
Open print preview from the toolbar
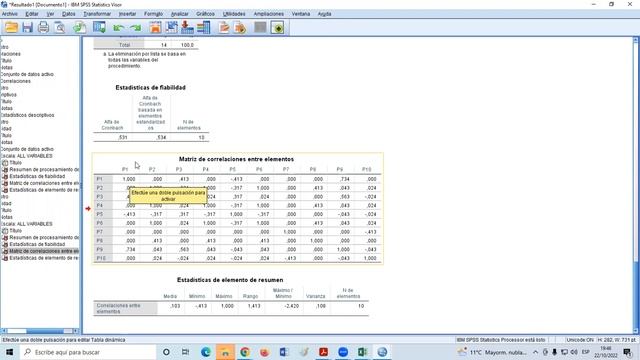pyautogui.click(x=60, y=27)
